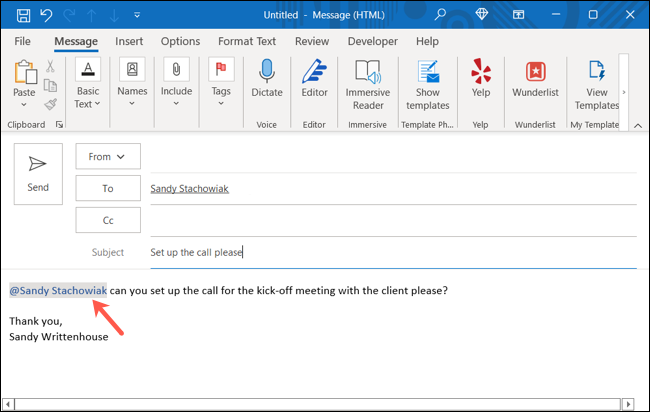This screenshot has width=650, height=412.
Task: Start Dictate with the microphone
Action: [x=267, y=78]
